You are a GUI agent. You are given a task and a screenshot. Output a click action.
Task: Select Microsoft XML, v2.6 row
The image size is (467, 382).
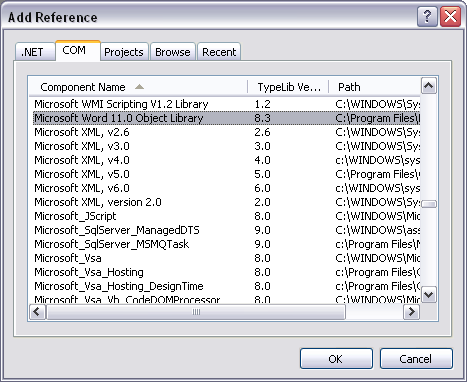click(227, 132)
